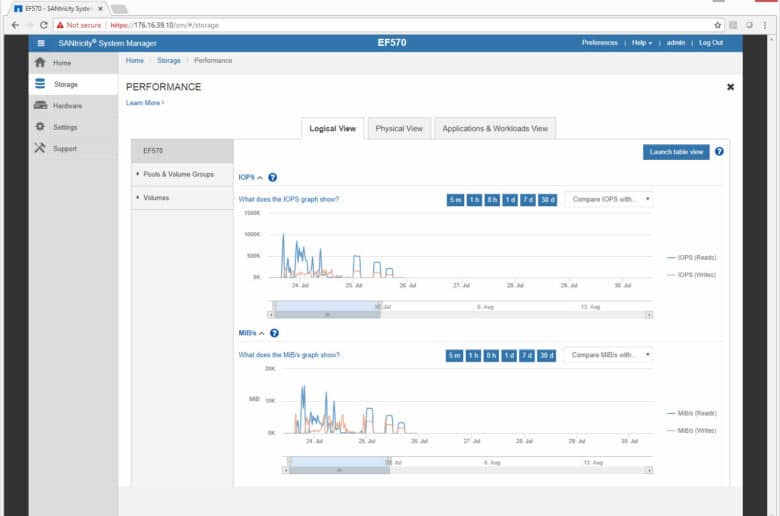The image size is (780, 516).
Task: Select 7d range for IOPS graph
Action: pos(528,200)
